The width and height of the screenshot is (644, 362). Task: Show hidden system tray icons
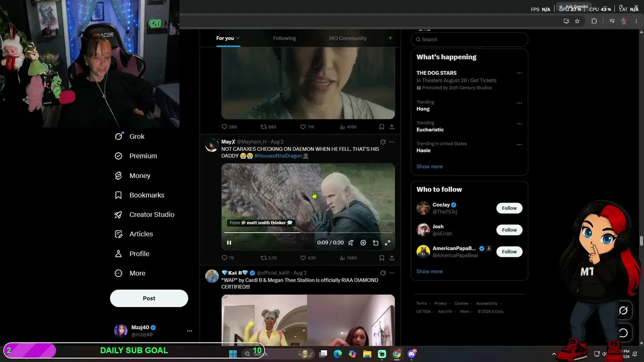pos(554,354)
